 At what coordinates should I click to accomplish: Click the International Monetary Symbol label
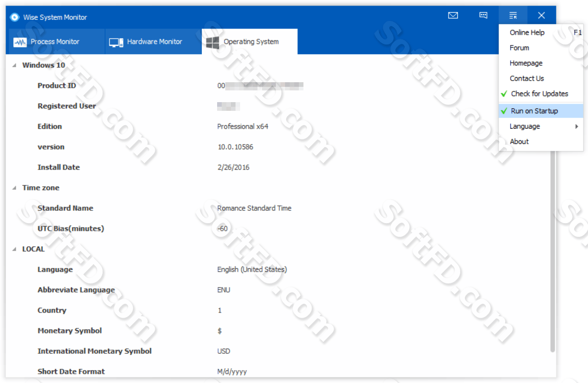click(x=95, y=351)
